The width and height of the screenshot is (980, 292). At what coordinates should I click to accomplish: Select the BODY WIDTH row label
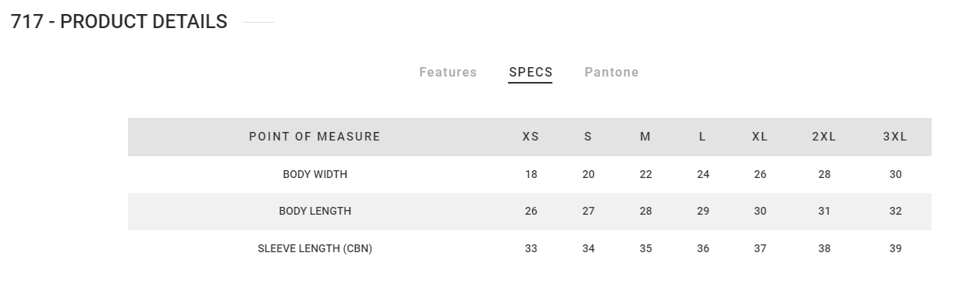coord(315,175)
